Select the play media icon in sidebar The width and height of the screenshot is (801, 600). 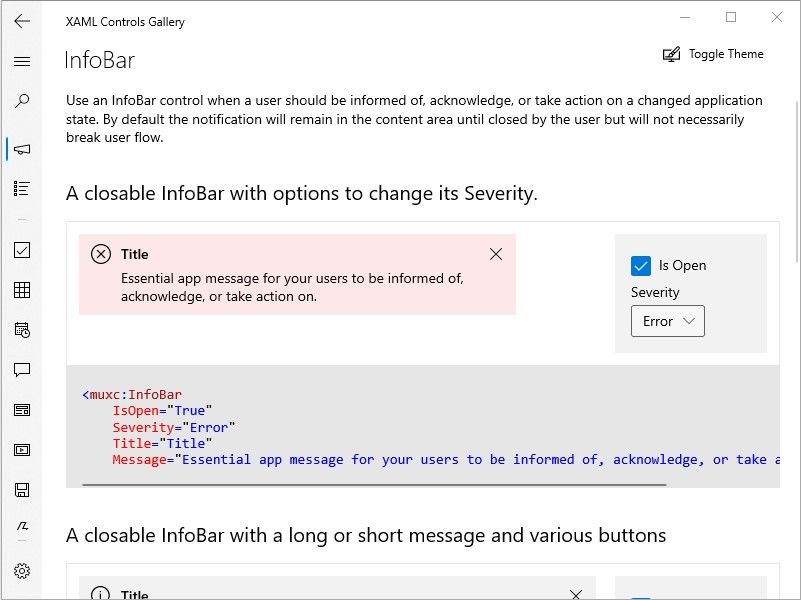pos(22,450)
